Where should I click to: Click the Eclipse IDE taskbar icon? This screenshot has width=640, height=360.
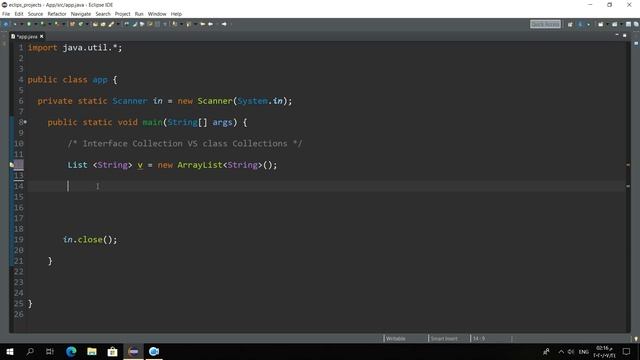coord(133,351)
